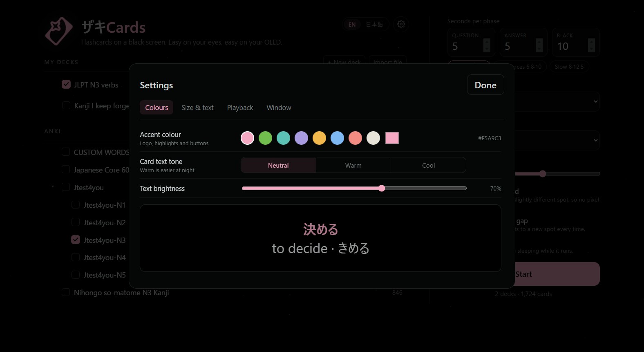Select the coral accent colour swatch
Image resolution: width=644 pixels, height=352 pixels.
[355, 138]
